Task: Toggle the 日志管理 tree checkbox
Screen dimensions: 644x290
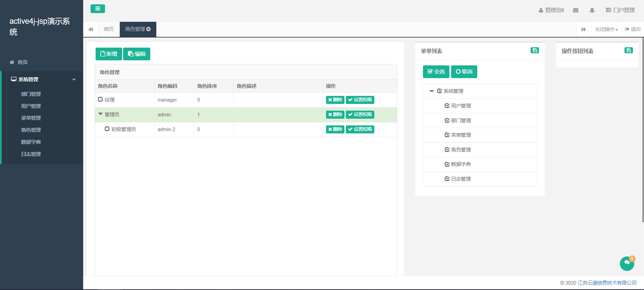Action: [447, 179]
